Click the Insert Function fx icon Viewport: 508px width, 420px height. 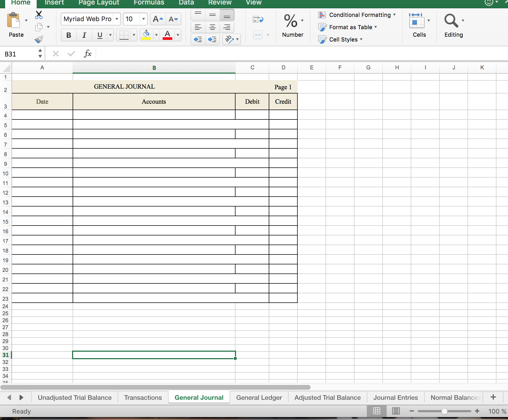88,54
